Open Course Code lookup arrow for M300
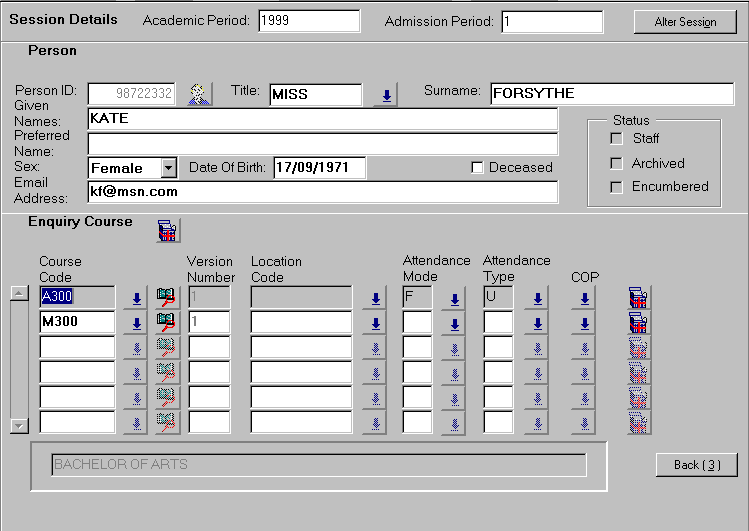The height and width of the screenshot is (531, 749). [x=135, y=322]
